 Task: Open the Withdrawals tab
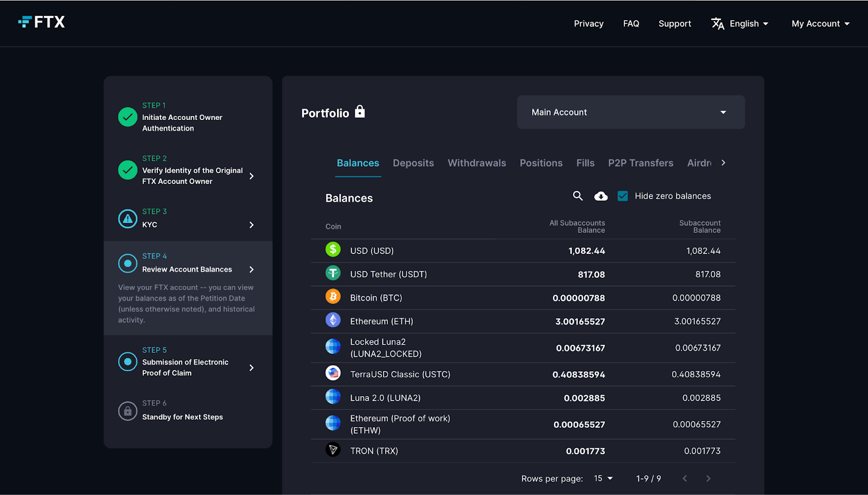pos(476,163)
